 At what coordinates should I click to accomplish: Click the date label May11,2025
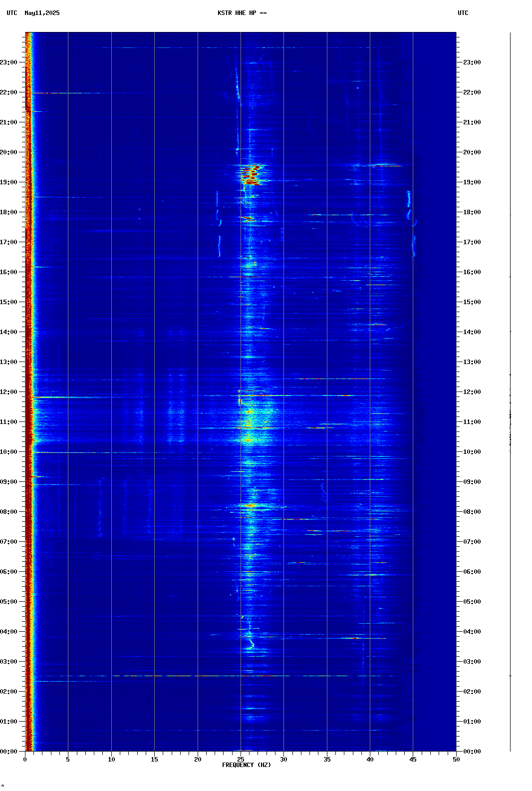click(x=42, y=13)
